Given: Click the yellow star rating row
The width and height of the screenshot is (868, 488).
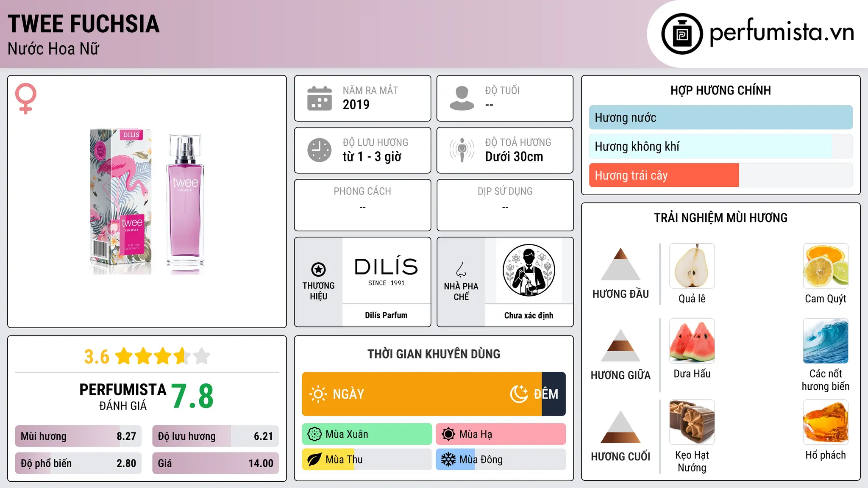Looking at the screenshot, I should click(163, 356).
